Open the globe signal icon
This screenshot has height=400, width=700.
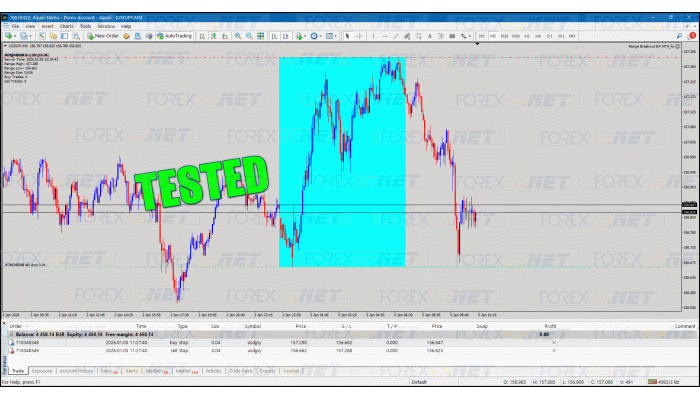click(x=149, y=36)
